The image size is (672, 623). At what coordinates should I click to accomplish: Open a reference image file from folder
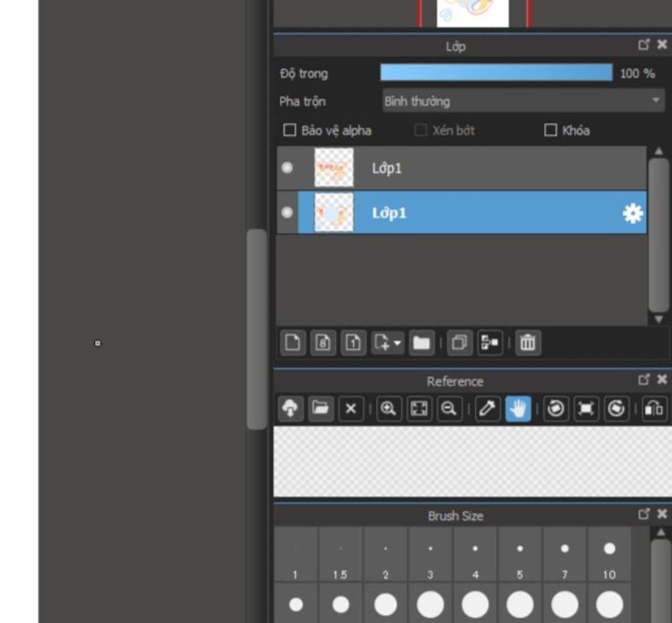(320, 408)
